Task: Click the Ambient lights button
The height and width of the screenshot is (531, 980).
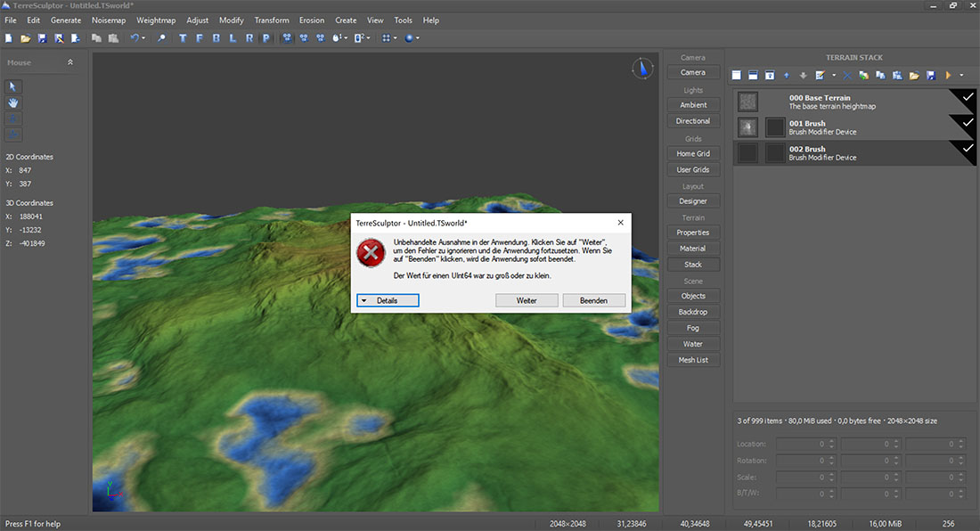Action: 693,105
